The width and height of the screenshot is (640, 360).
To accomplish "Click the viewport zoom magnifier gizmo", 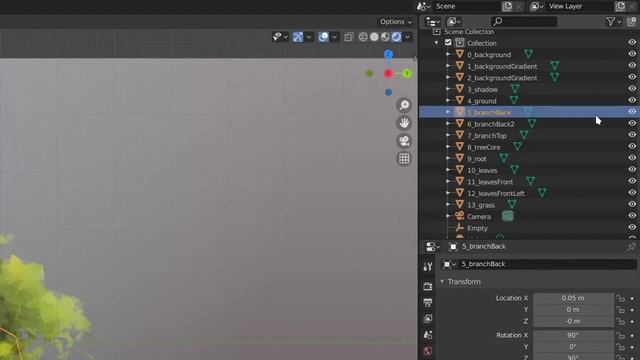I will pyautogui.click(x=404, y=105).
